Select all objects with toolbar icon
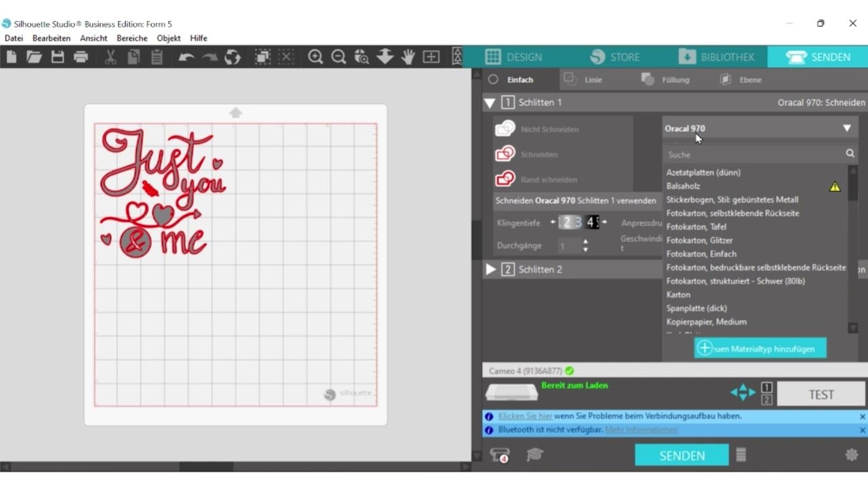 (x=263, y=57)
